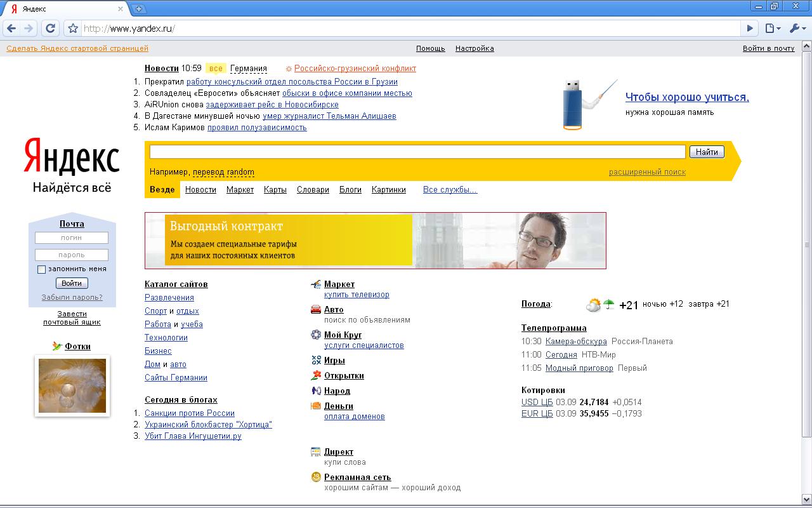Click the Директ icon
The image size is (812, 508).
(x=316, y=451)
